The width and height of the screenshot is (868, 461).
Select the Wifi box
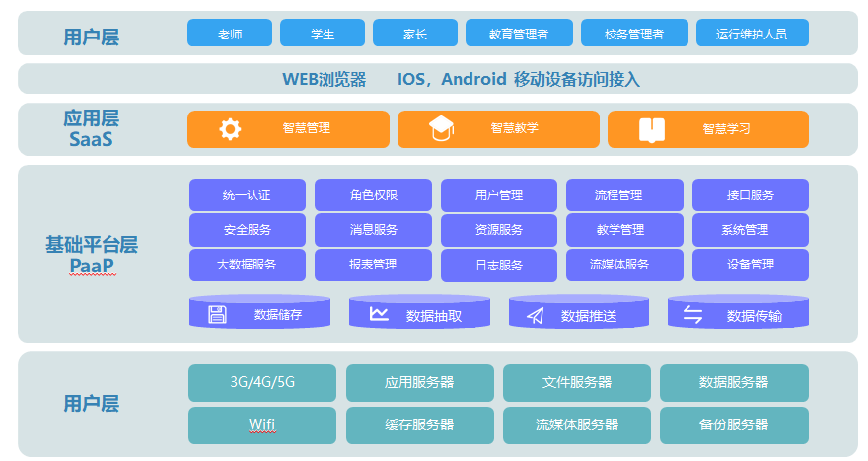click(x=261, y=424)
